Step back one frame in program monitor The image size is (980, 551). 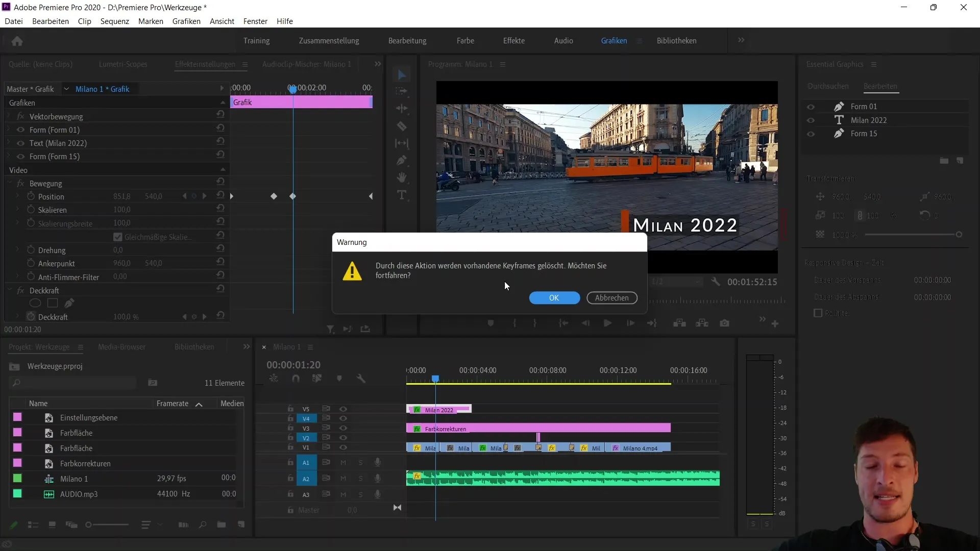point(585,323)
